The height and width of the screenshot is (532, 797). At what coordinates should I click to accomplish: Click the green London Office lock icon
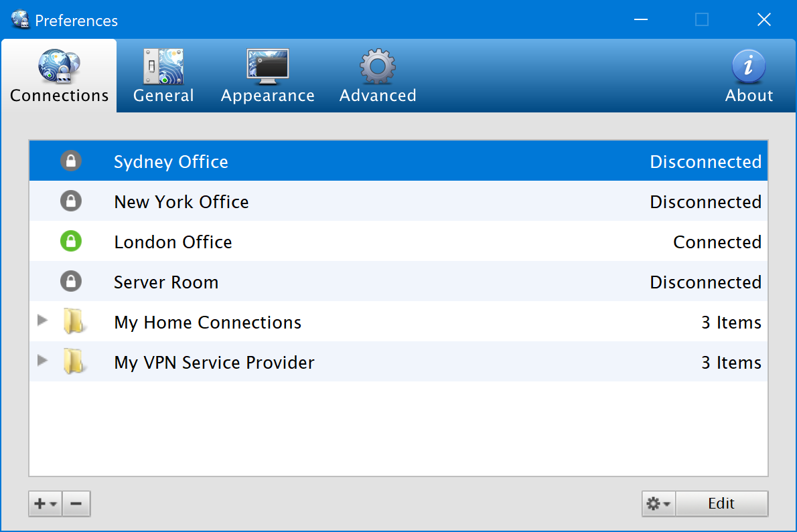(x=70, y=242)
